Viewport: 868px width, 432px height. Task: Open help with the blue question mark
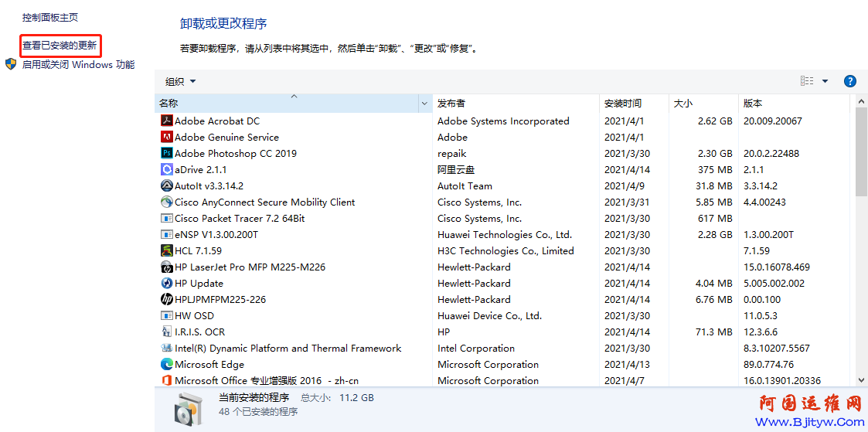[x=850, y=81]
